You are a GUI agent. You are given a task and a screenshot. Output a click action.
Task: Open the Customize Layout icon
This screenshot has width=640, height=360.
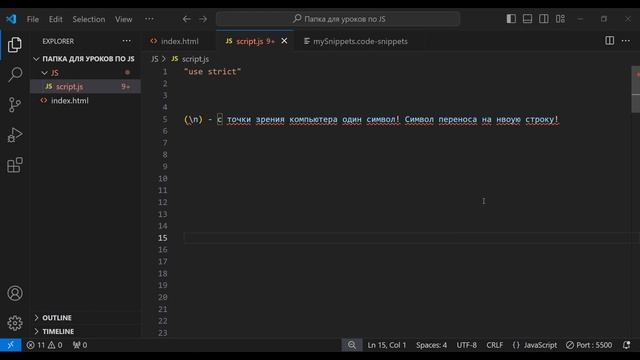click(x=560, y=19)
